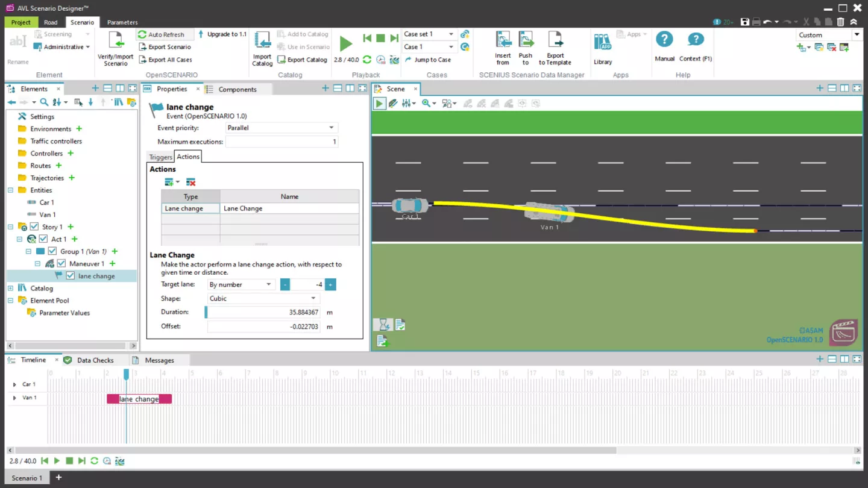Toggle the Maneuver 1 checkbox
Viewport: 868px width, 488px height.
[x=61, y=263]
